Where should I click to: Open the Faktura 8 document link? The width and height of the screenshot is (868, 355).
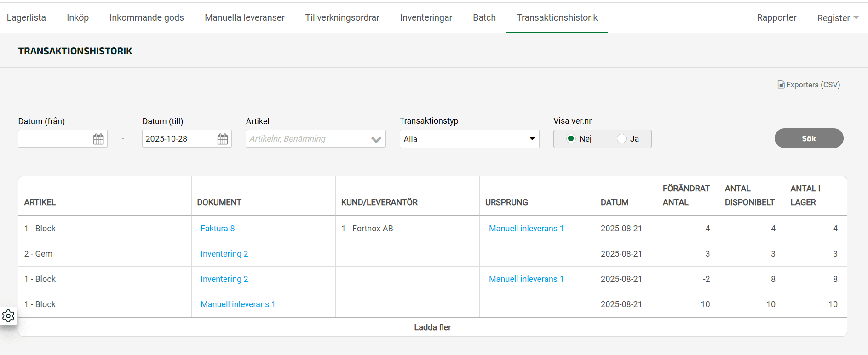tap(218, 229)
